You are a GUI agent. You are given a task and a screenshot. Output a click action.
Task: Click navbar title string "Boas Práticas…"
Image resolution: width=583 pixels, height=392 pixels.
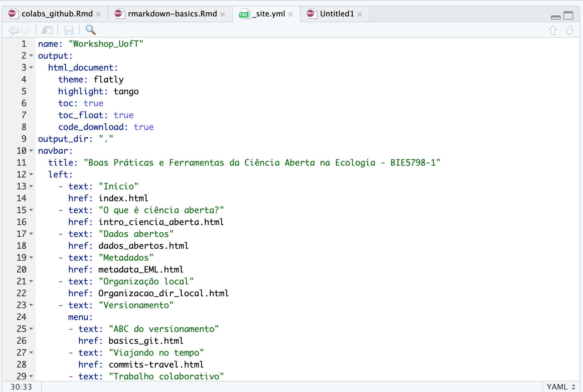pos(262,163)
